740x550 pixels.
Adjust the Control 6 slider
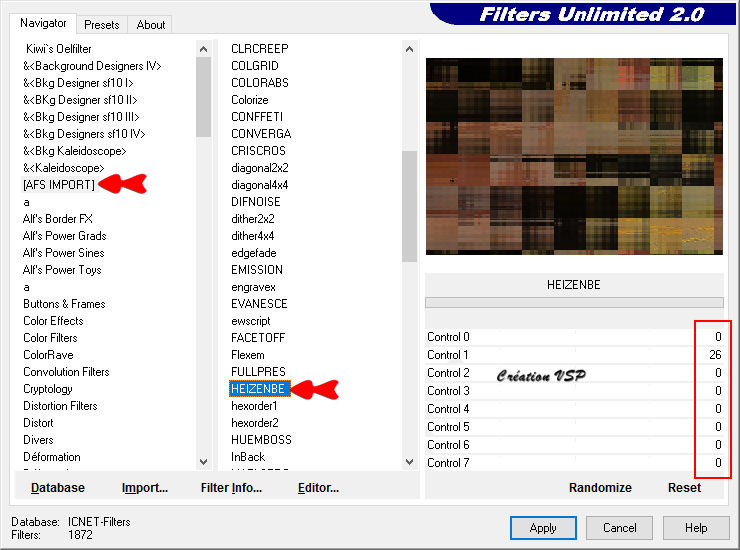tap(574, 444)
